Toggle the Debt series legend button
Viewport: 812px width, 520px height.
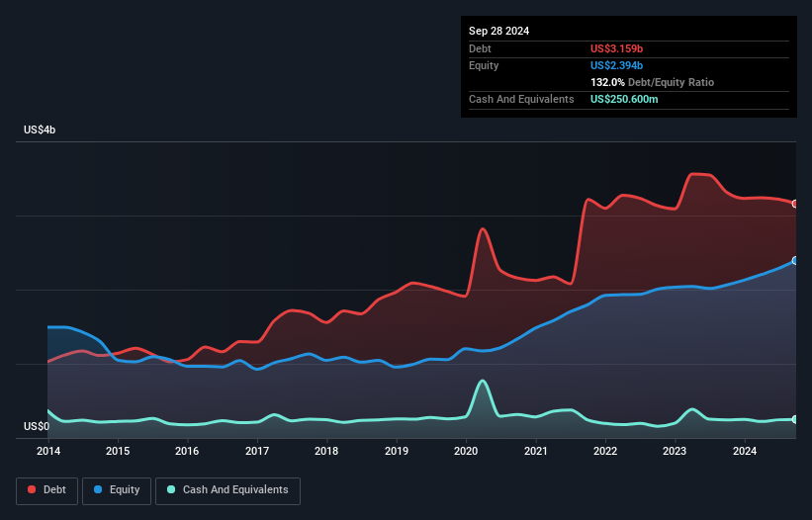tap(47, 490)
